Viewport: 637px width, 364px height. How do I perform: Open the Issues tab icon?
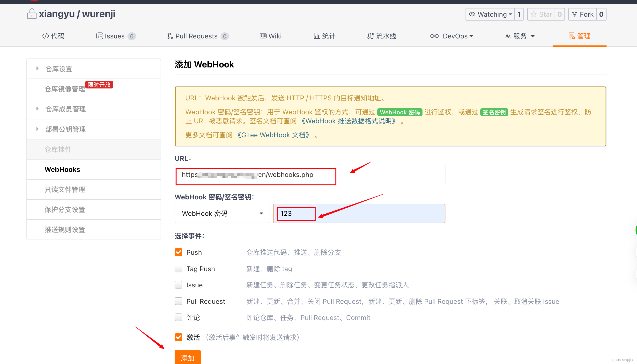click(100, 36)
